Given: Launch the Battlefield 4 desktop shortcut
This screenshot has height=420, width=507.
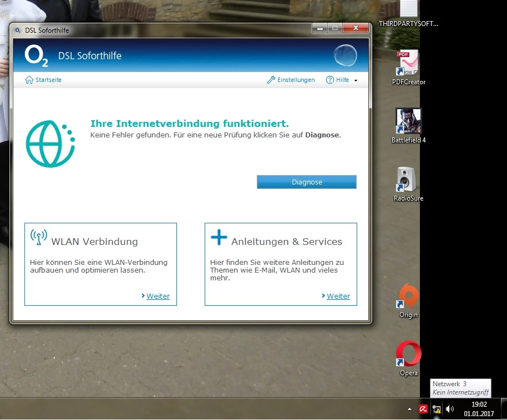Looking at the screenshot, I should pos(408,126).
